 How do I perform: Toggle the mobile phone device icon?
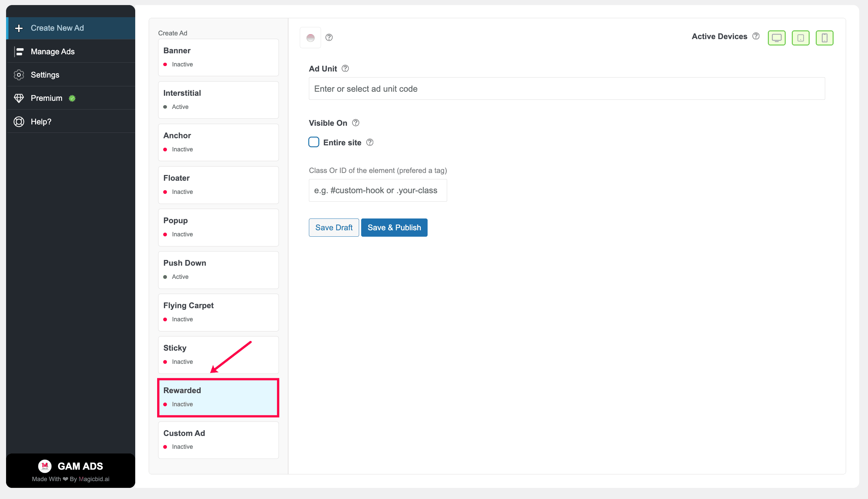[824, 38]
